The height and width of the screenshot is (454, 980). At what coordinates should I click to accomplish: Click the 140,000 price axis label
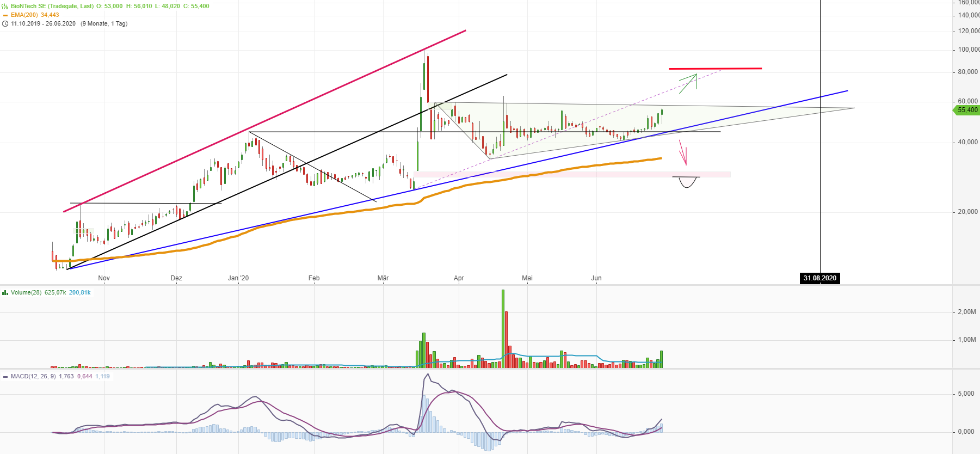tap(969, 15)
